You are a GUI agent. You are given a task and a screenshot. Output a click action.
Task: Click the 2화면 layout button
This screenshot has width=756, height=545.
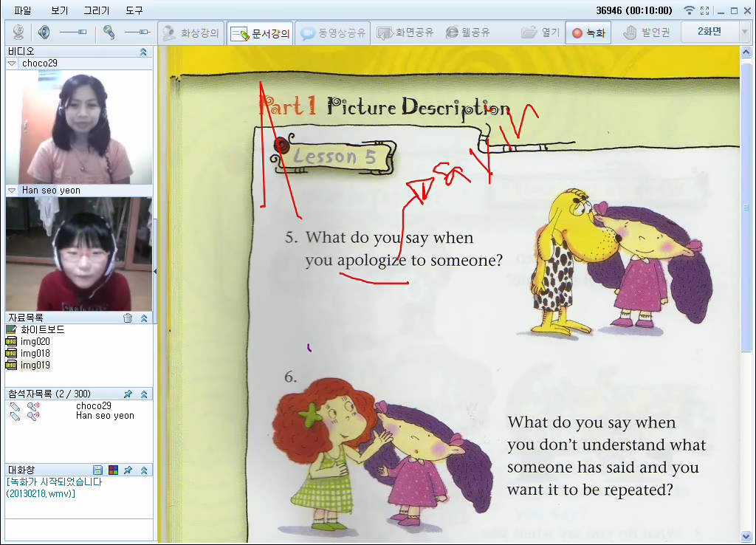click(x=709, y=32)
